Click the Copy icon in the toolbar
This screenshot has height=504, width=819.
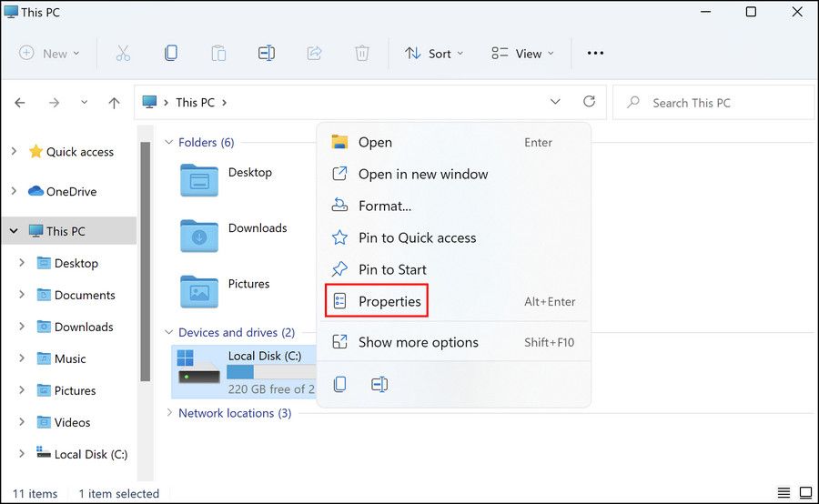171,53
